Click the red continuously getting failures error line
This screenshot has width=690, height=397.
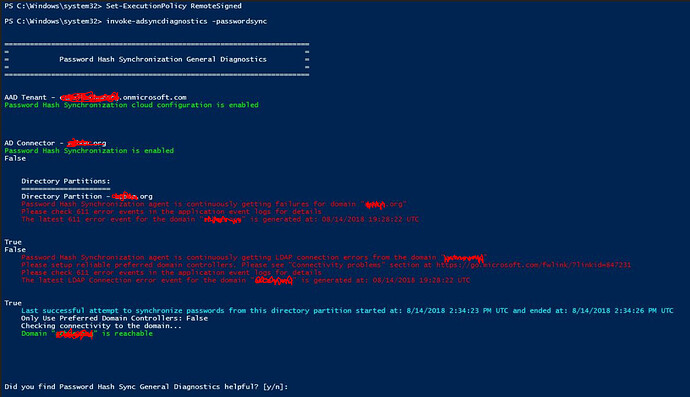point(214,204)
